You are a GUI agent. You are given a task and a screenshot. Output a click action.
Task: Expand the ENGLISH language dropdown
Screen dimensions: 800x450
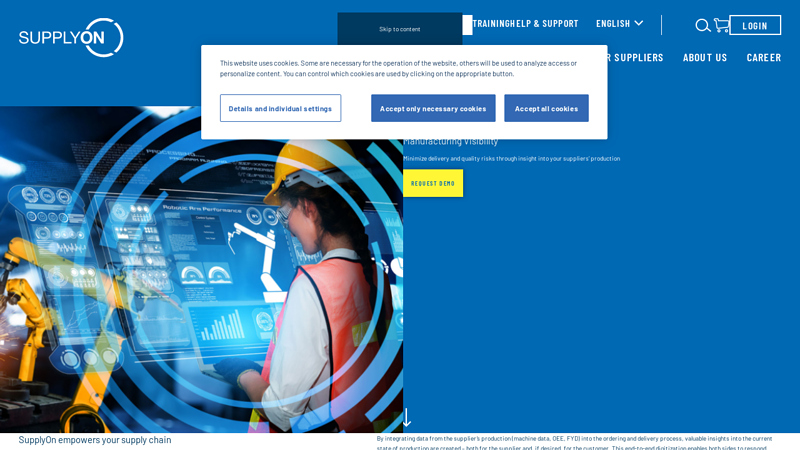(x=619, y=23)
